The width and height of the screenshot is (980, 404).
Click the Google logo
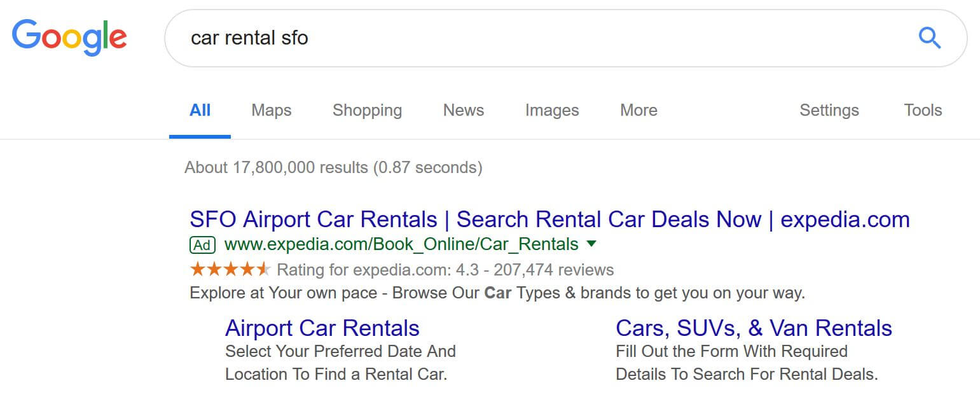click(x=69, y=37)
